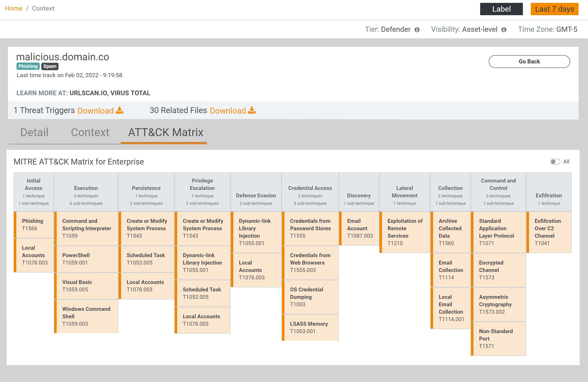Click the Non-Standard Port T1571 cell

tap(498, 338)
